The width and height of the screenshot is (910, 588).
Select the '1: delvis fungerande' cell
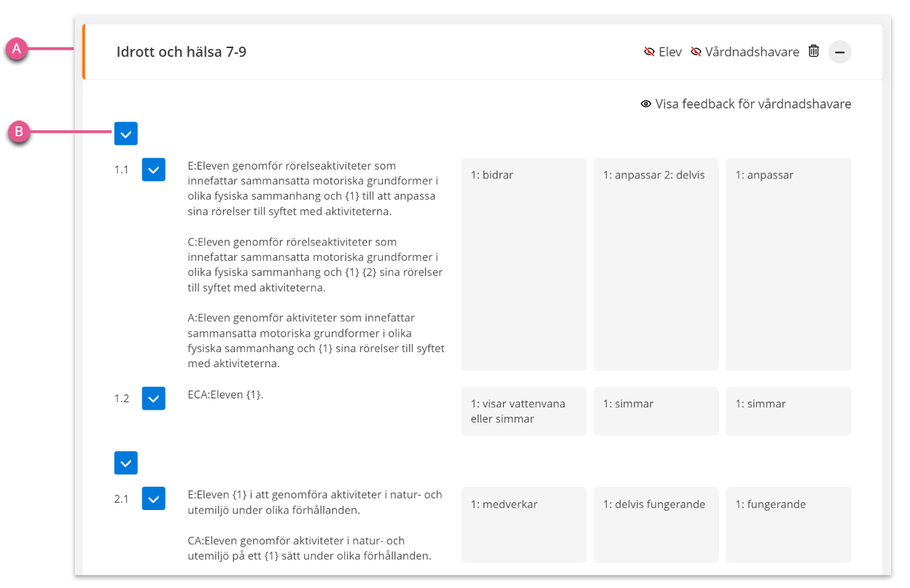pos(656,525)
